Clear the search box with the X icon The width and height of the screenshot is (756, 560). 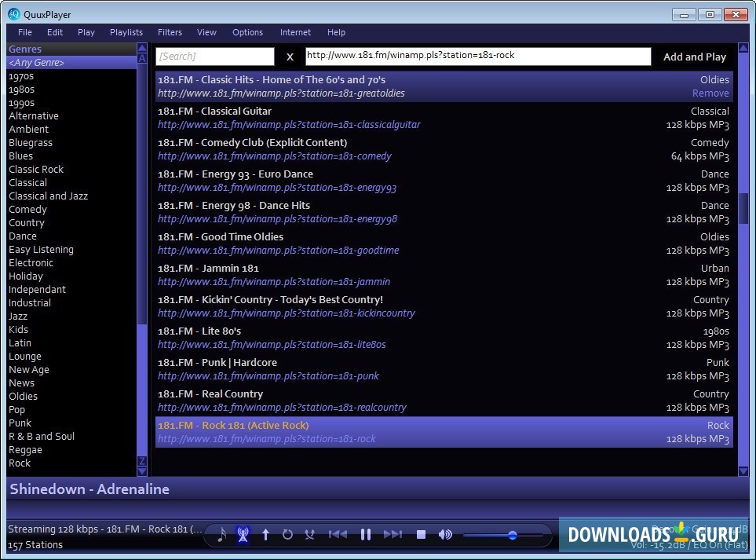pyautogui.click(x=290, y=56)
